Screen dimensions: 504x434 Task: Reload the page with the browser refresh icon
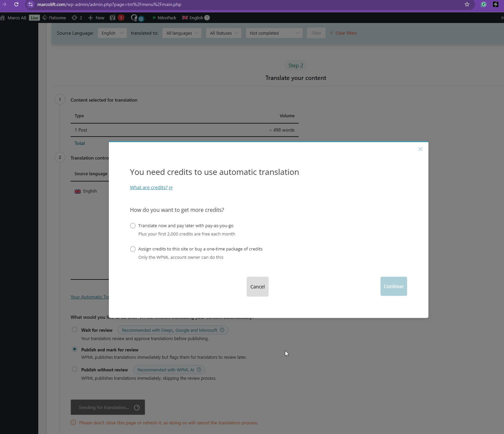(16, 4)
